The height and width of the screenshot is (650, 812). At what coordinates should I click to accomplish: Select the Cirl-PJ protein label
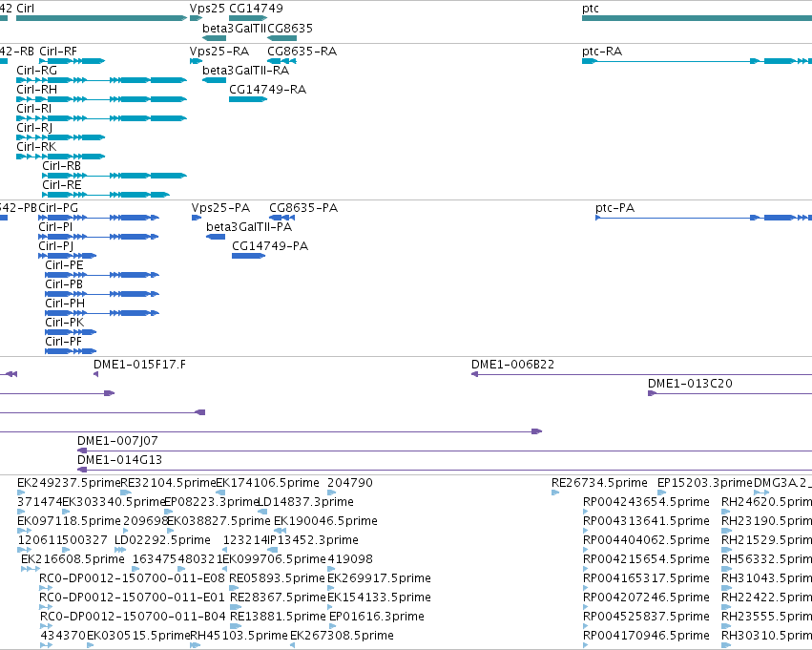pos(55,246)
